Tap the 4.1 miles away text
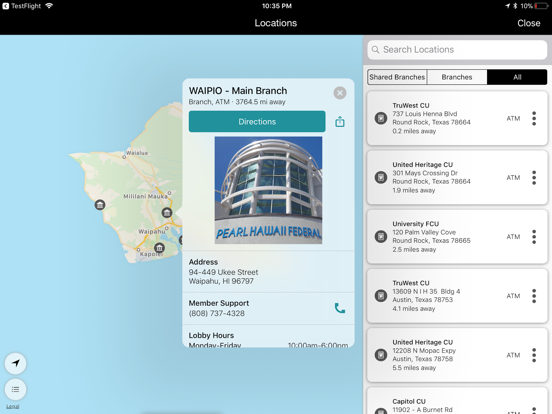The image size is (552, 414). pyautogui.click(x=414, y=308)
